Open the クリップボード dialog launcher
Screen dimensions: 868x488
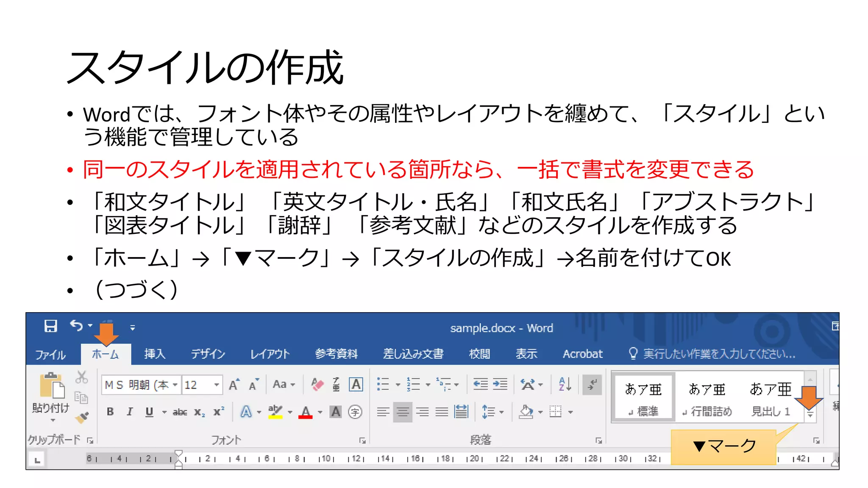90,441
